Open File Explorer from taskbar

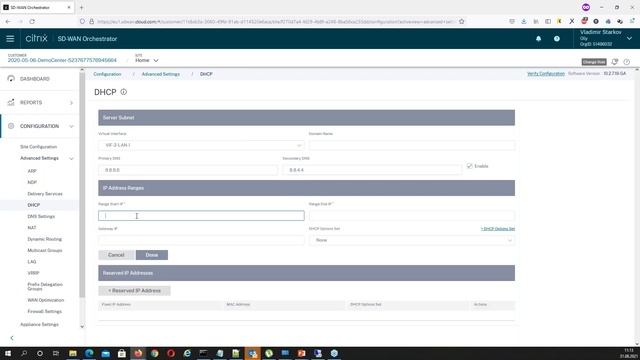point(73,353)
